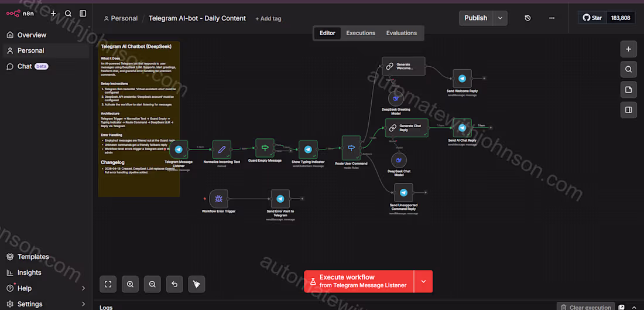Toggle the side panel icon on canvas

pos(628,110)
